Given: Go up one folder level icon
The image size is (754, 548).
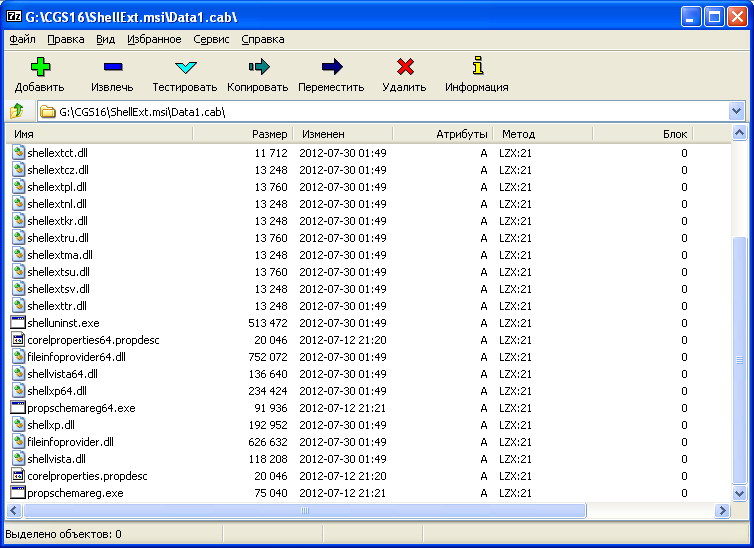Looking at the screenshot, I should 17,111.
